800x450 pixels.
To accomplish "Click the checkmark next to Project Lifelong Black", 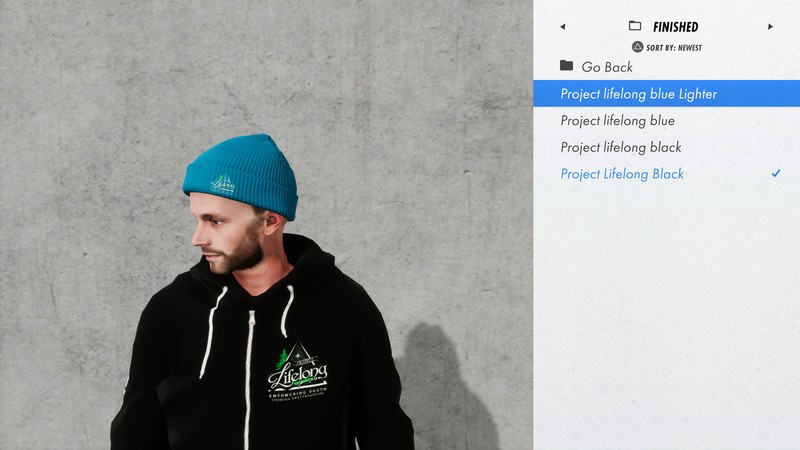I will point(776,173).
